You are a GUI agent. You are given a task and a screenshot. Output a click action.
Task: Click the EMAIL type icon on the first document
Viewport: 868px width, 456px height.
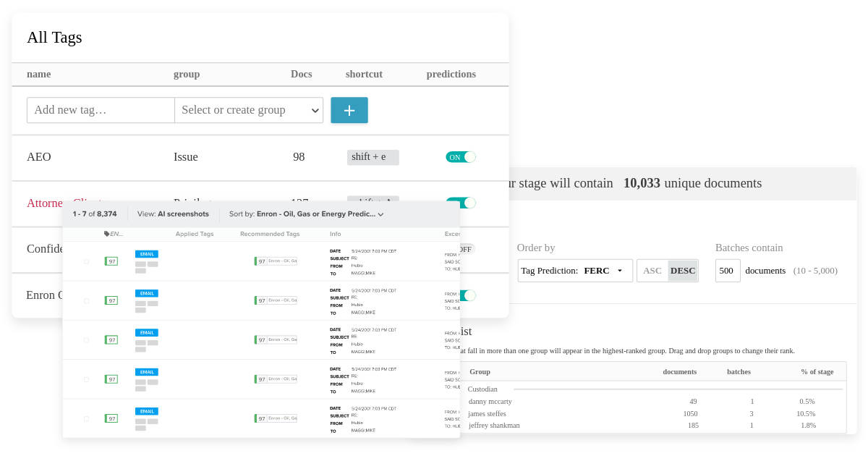pos(146,254)
